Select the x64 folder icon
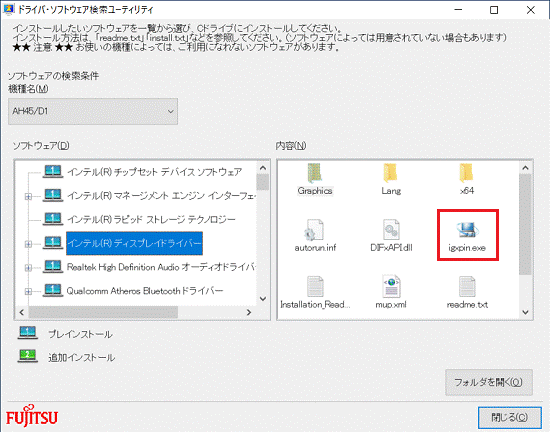550x432 pixels. tap(467, 173)
